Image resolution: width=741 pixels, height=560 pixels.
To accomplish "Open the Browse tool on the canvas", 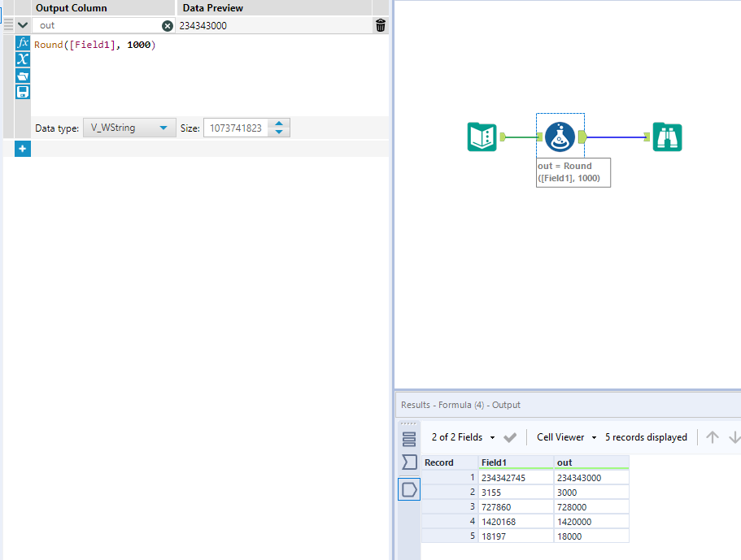I will pos(667,137).
